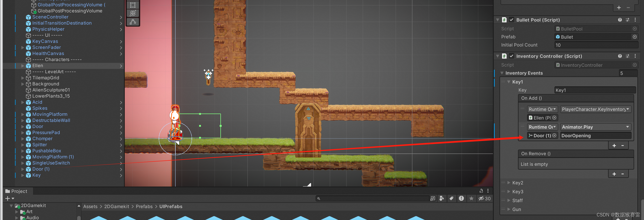The image size is (644, 220).
Task: Click the Search by Label tag icon
Action: tap(451, 198)
